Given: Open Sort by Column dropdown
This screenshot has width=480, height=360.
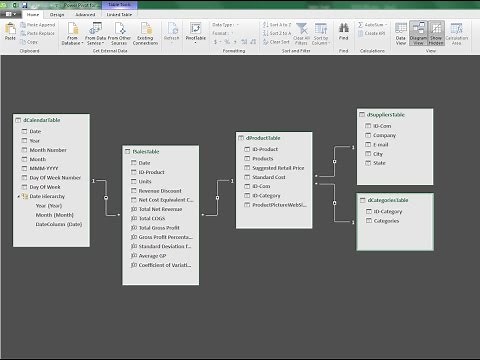Looking at the screenshot, I should pos(321,33).
